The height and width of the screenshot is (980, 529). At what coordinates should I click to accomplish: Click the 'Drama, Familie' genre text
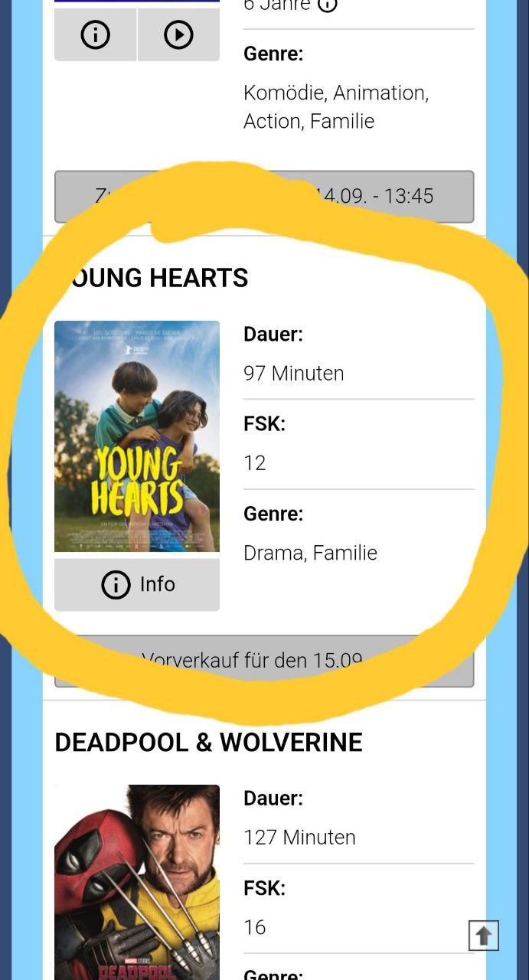click(x=310, y=553)
